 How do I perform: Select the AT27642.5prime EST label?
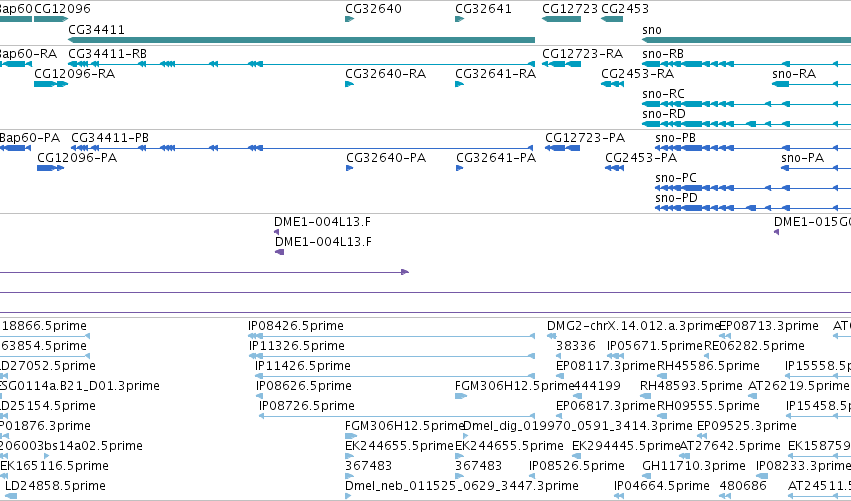point(730,446)
